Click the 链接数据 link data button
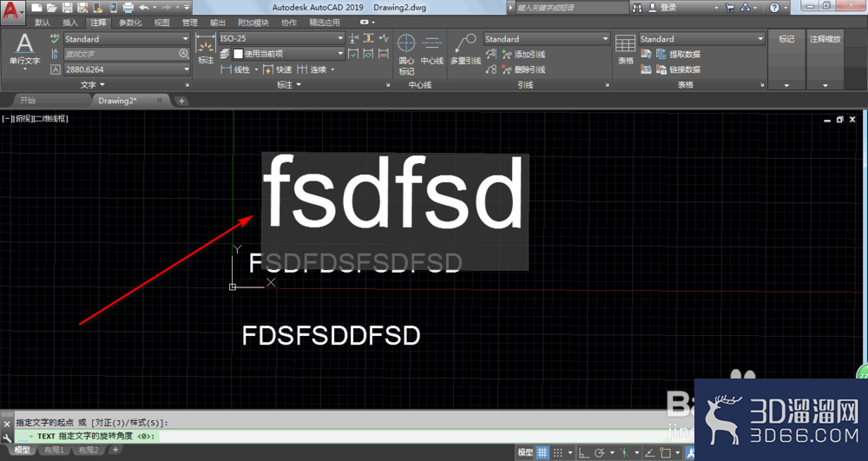The width and height of the screenshot is (868, 461). click(x=679, y=69)
